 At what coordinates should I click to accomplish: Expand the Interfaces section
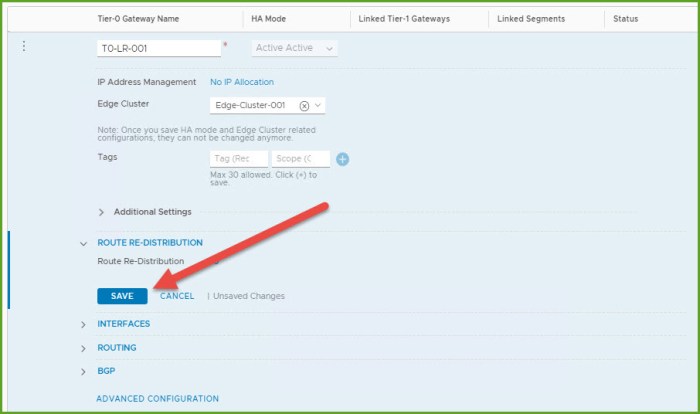coord(83,324)
